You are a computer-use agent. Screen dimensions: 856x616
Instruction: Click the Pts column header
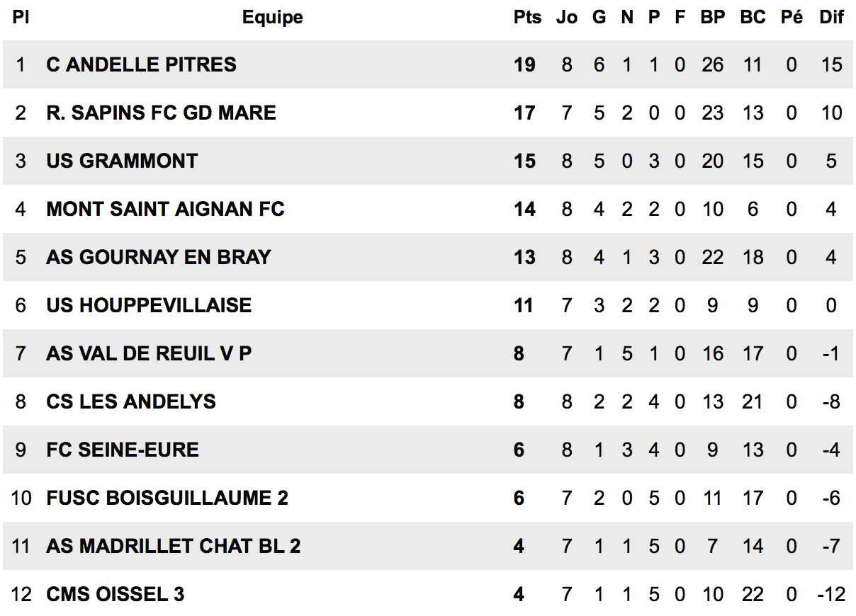click(527, 18)
